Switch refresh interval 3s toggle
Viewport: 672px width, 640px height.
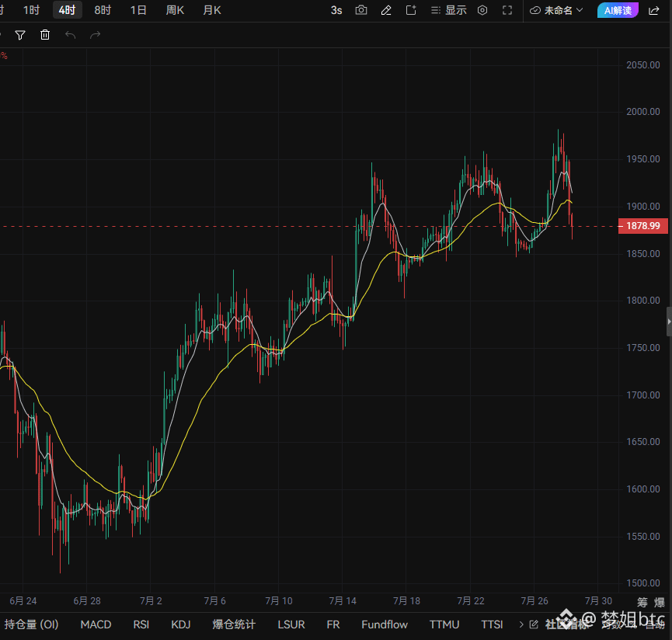click(336, 10)
